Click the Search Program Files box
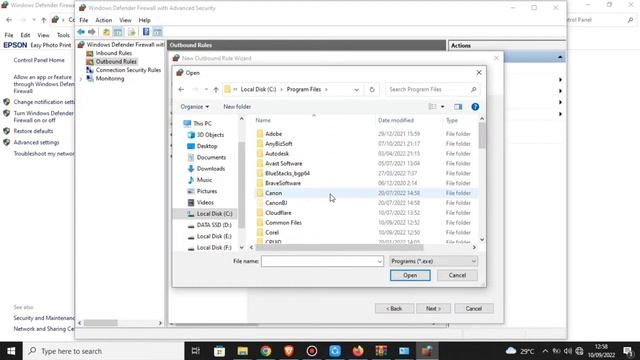This screenshot has width=640, height=360. (432, 89)
